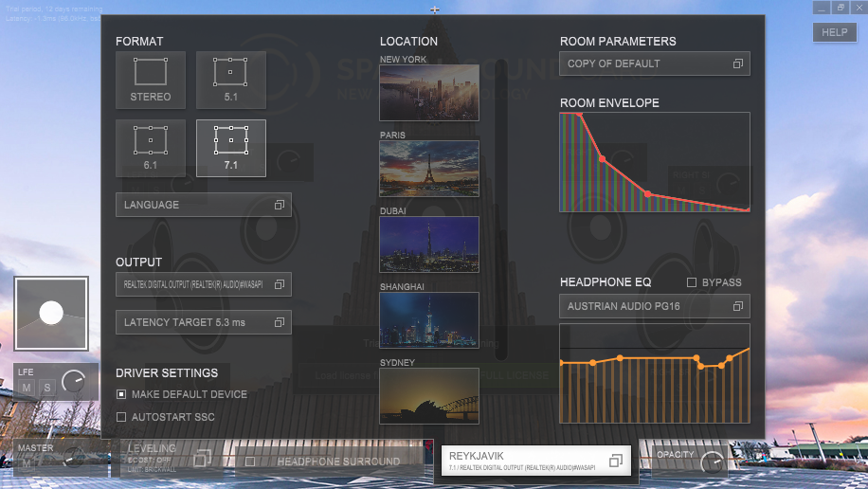The width and height of the screenshot is (868, 489).
Task: Expand the Realtek output device dropdown
Action: pos(203,284)
